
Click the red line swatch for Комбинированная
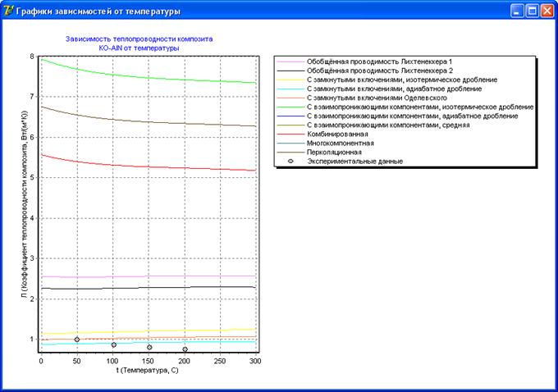click(290, 134)
